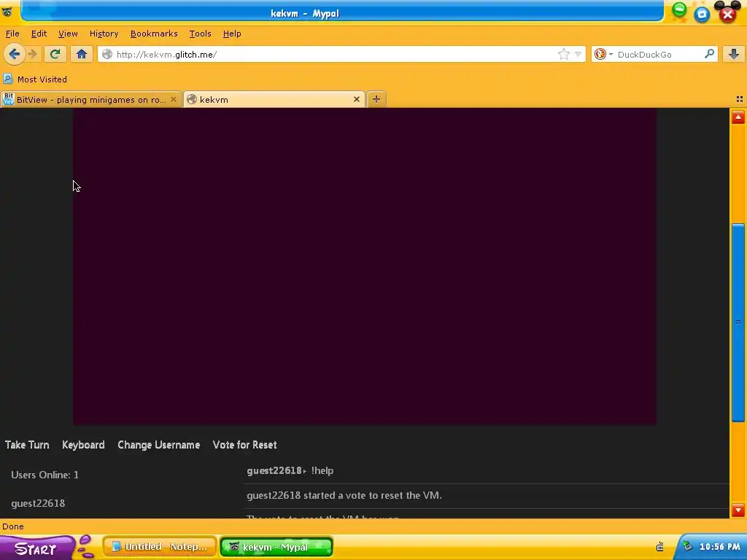The image size is (747, 560).
Task: Click the !help chat message
Action: pyautogui.click(x=322, y=470)
